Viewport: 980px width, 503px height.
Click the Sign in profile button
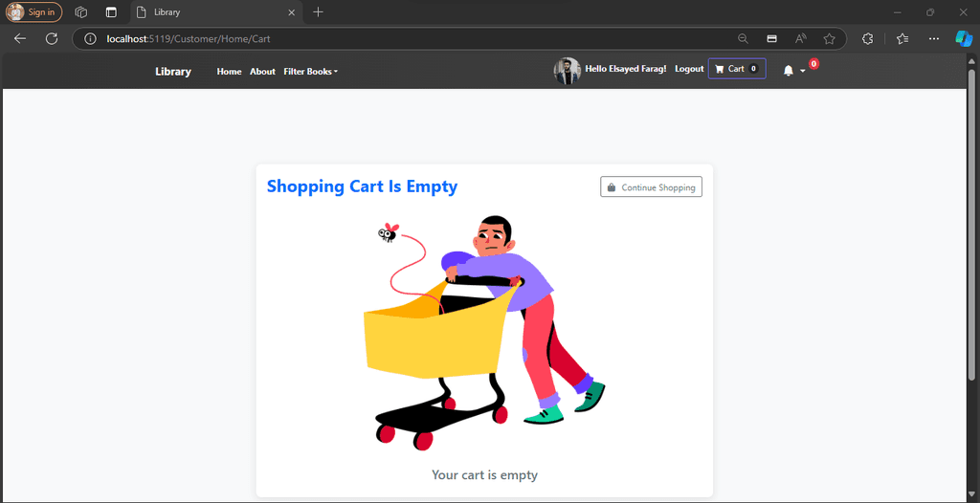click(34, 11)
